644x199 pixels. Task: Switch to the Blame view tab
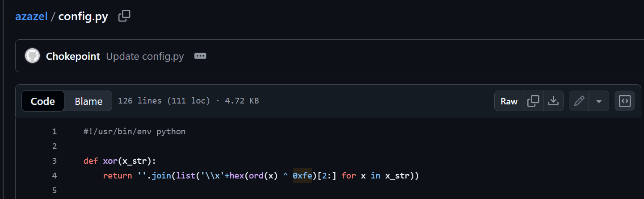[88, 101]
